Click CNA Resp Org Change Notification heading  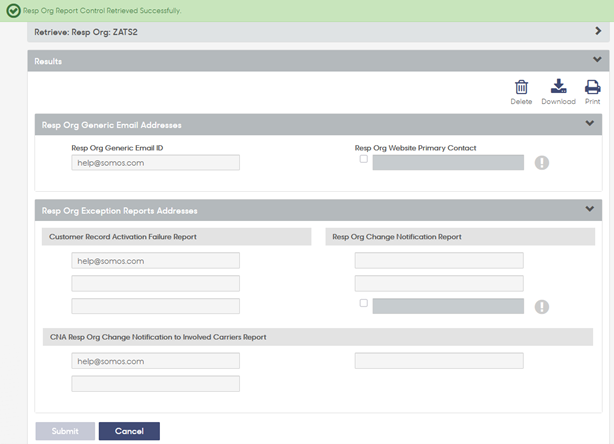158,337
